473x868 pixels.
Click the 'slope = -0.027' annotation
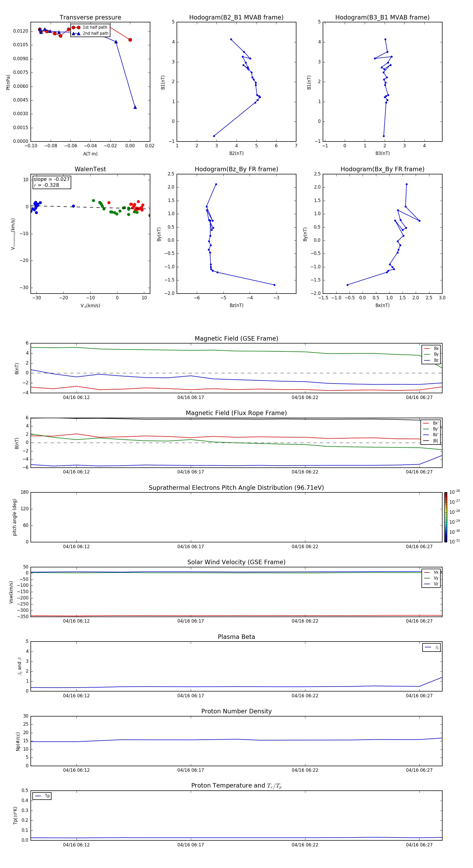pyautogui.click(x=52, y=179)
